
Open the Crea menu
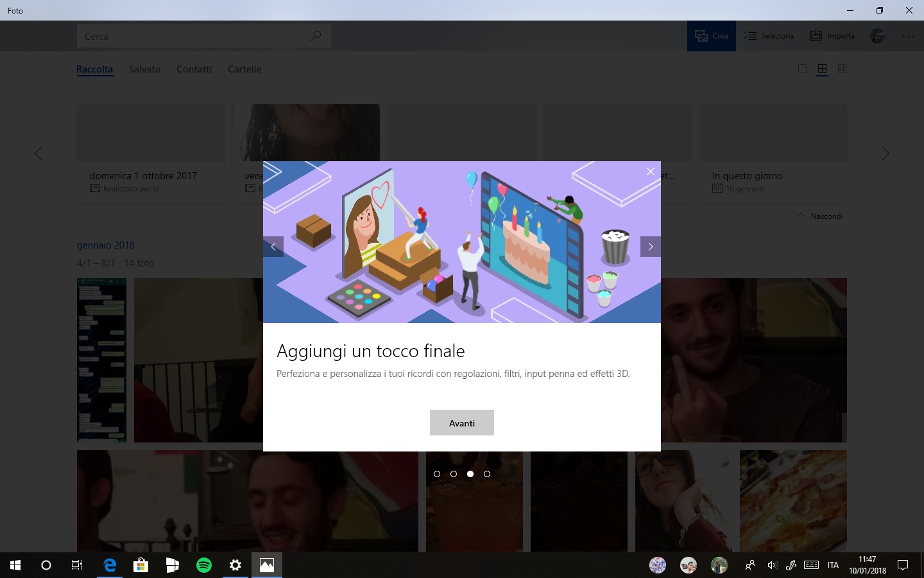712,36
